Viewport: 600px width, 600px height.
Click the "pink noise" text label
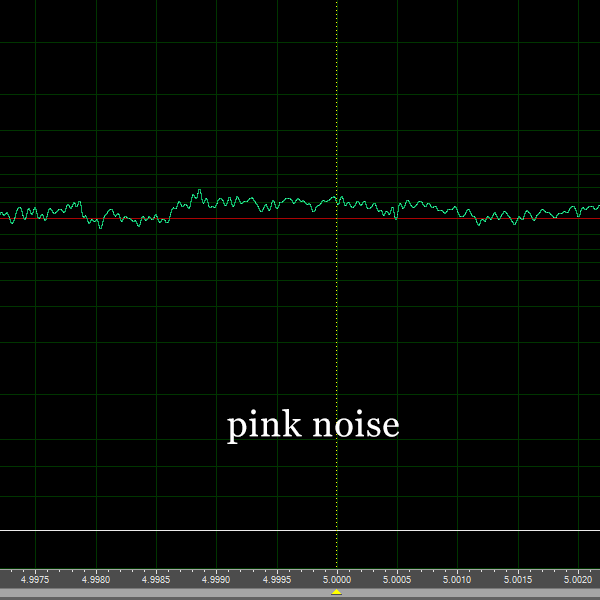click(313, 426)
